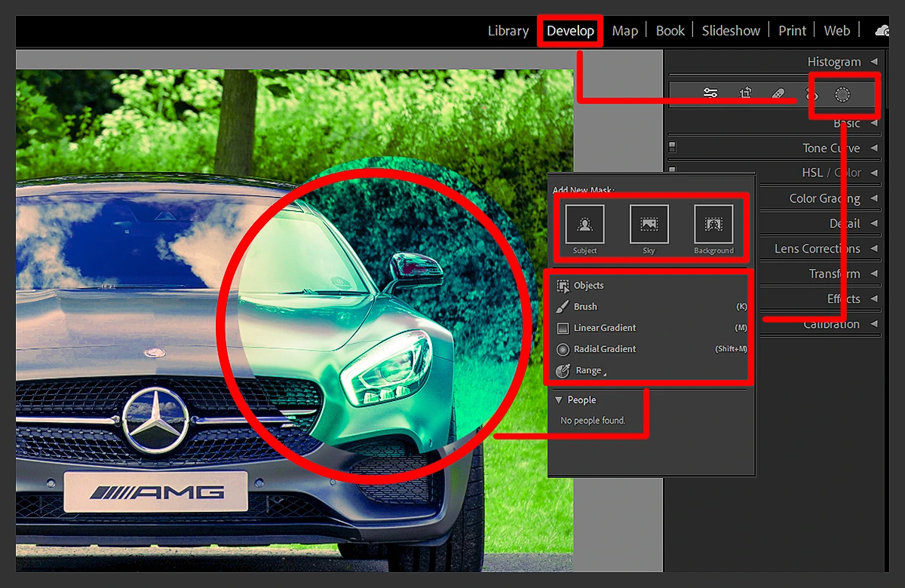The width and height of the screenshot is (905, 588).
Task: Expand the Lens Corrections panel
Action: coord(874,249)
